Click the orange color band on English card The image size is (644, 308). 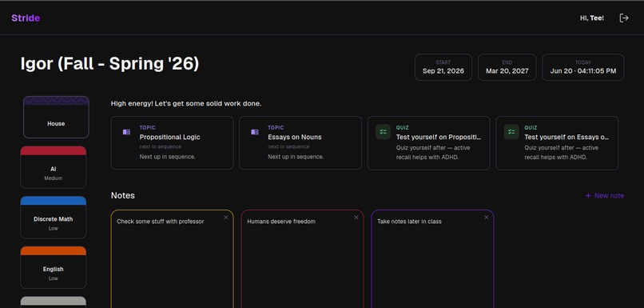coord(53,251)
